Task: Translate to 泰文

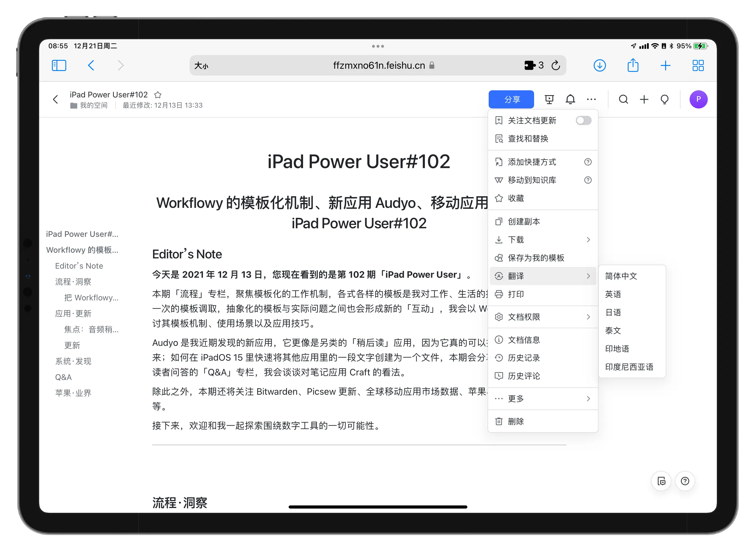Action: 632,331
